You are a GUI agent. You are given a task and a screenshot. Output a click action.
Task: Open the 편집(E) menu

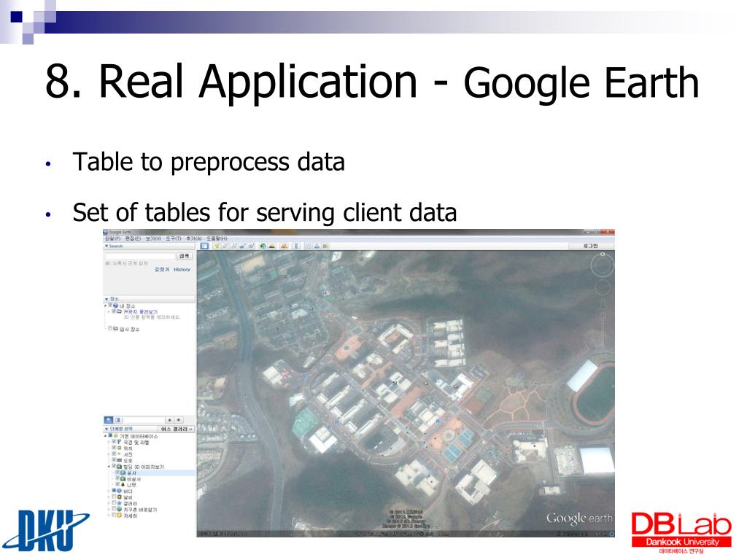pyautogui.click(x=133, y=238)
